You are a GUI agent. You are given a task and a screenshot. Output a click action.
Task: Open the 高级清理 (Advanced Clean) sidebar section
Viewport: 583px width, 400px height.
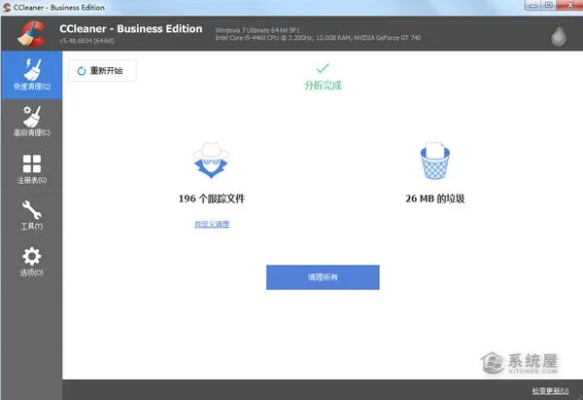pos(32,121)
